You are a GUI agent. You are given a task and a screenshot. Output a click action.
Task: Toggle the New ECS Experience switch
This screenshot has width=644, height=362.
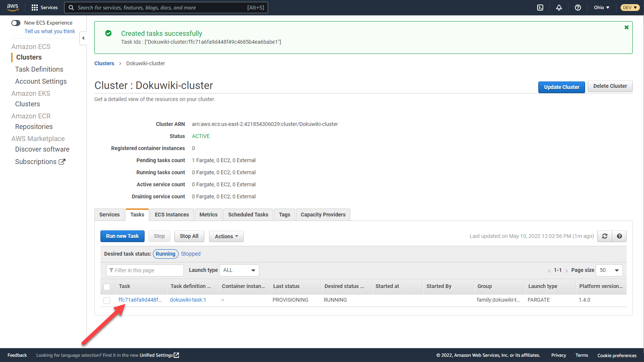16,23
